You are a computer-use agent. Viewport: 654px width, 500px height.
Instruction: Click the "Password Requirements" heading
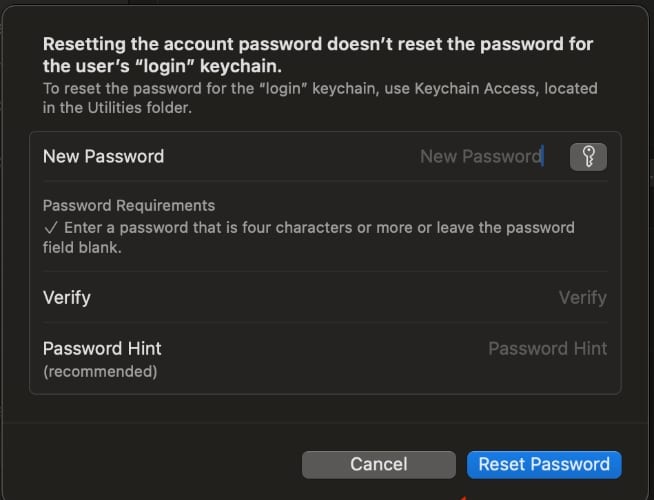[129, 206]
